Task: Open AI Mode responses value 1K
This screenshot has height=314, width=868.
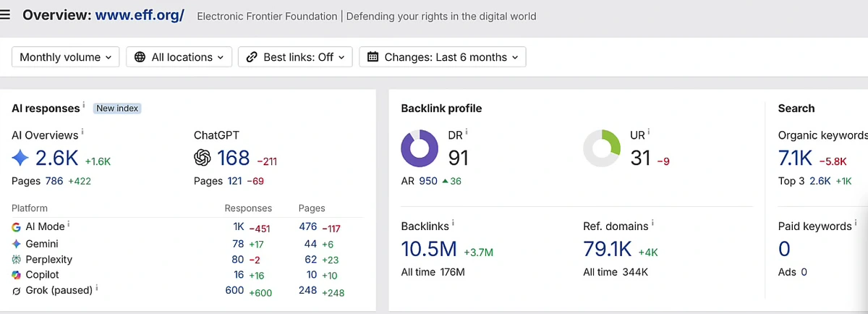Action: pos(239,227)
